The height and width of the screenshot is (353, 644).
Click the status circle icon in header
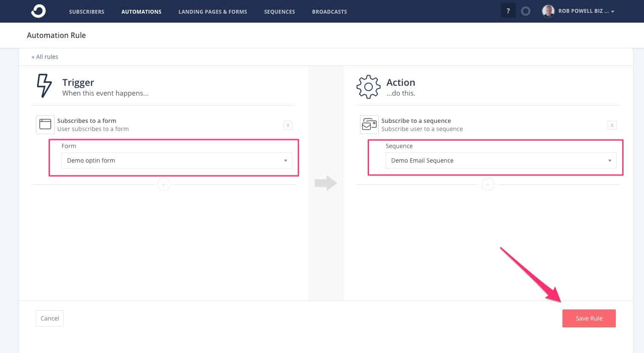click(526, 11)
